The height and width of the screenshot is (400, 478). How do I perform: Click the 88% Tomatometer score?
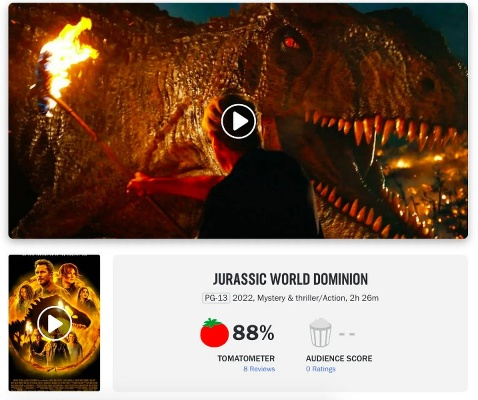[253, 333]
